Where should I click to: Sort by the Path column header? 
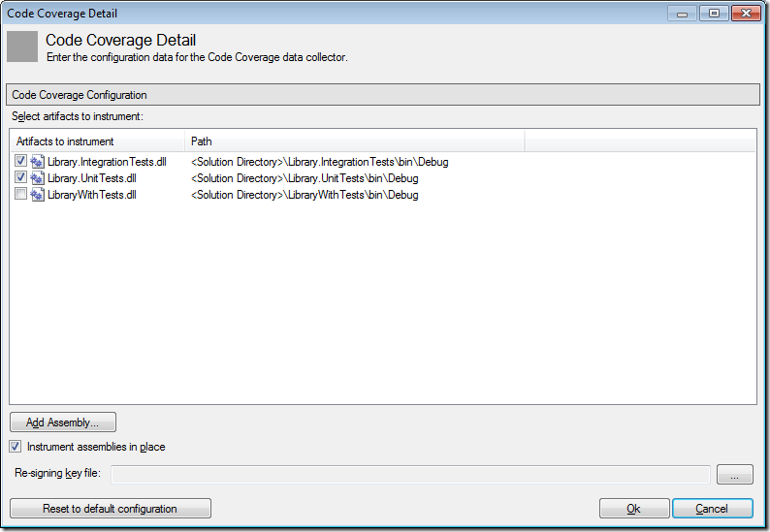pos(355,141)
